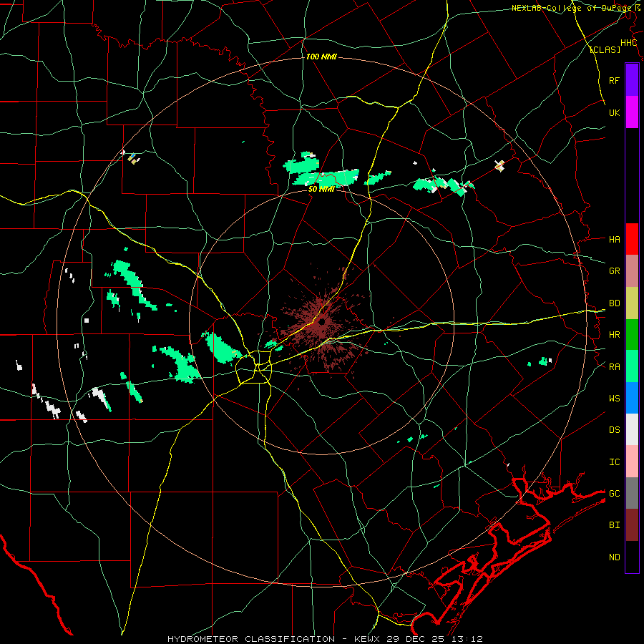
Task: Click the BD legend label
Action: pos(614,303)
